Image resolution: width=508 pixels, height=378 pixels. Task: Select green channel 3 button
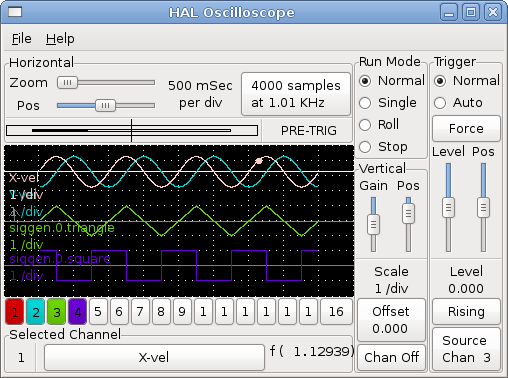pos(57,312)
